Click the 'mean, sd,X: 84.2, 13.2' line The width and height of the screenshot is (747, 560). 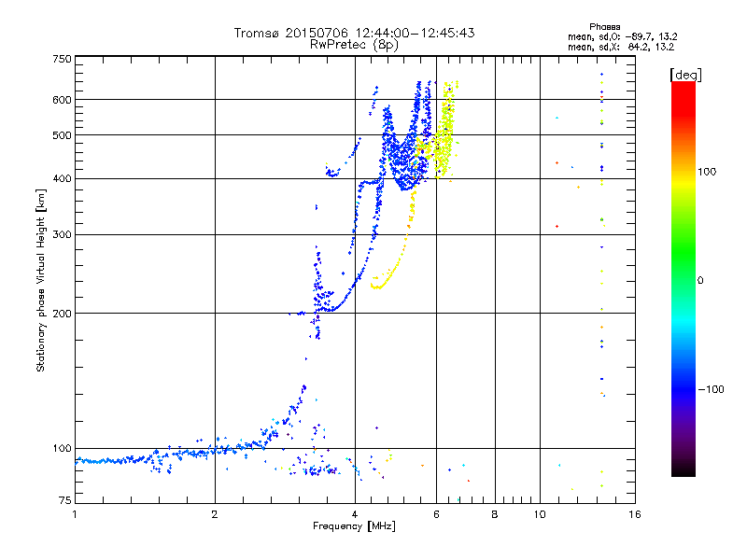pos(621,47)
